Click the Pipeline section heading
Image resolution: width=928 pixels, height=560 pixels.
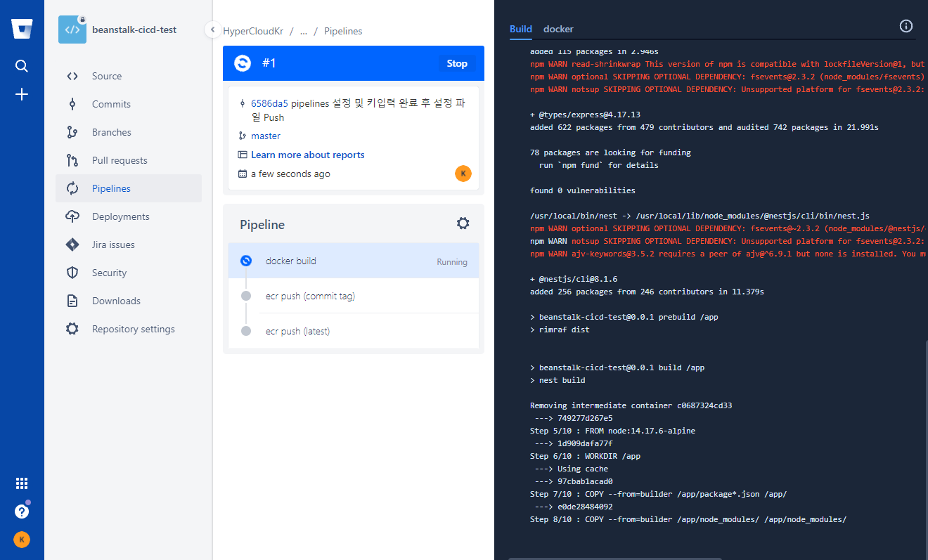pos(262,225)
